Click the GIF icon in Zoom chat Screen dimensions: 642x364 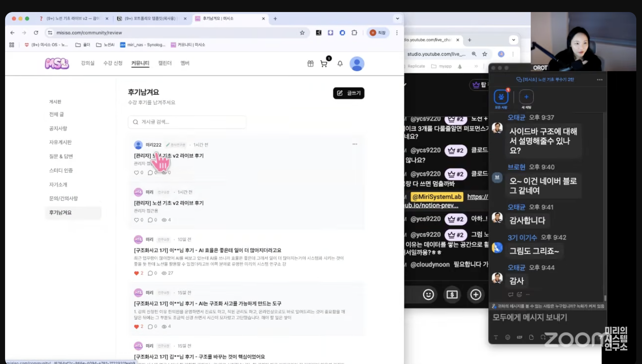(519, 337)
